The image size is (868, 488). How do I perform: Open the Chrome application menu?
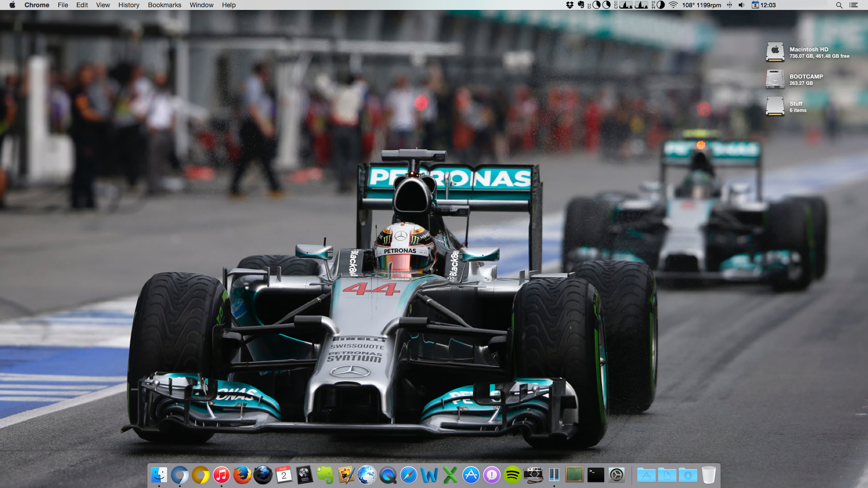click(x=37, y=5)
